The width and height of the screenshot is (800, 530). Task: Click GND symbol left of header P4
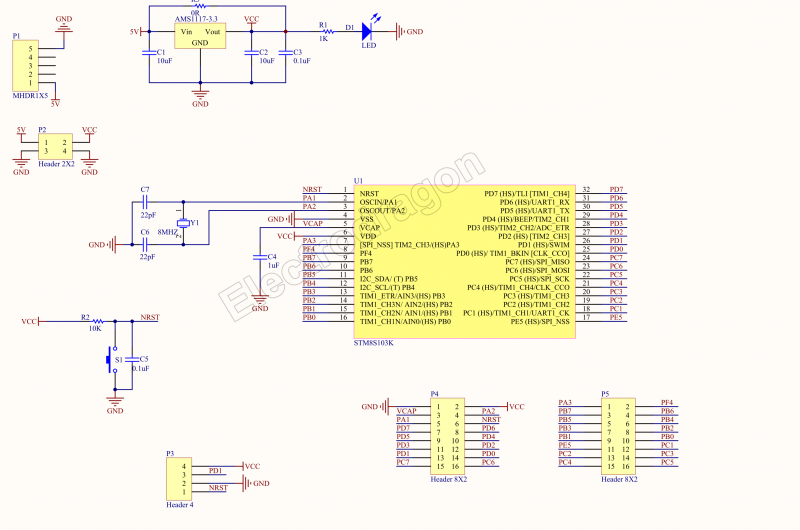point(377,407)
